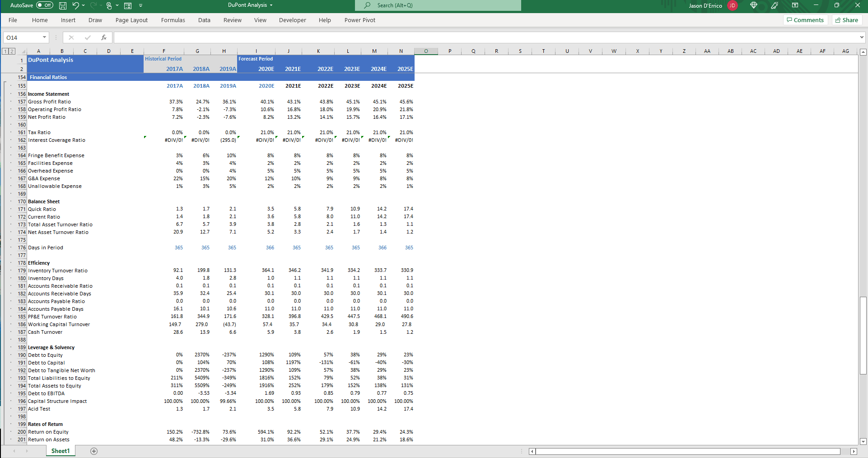Click the vertical scrollbar thumb
Image resolution: width=868 pixels, height=458 pixels.
[x=863, y=336]
